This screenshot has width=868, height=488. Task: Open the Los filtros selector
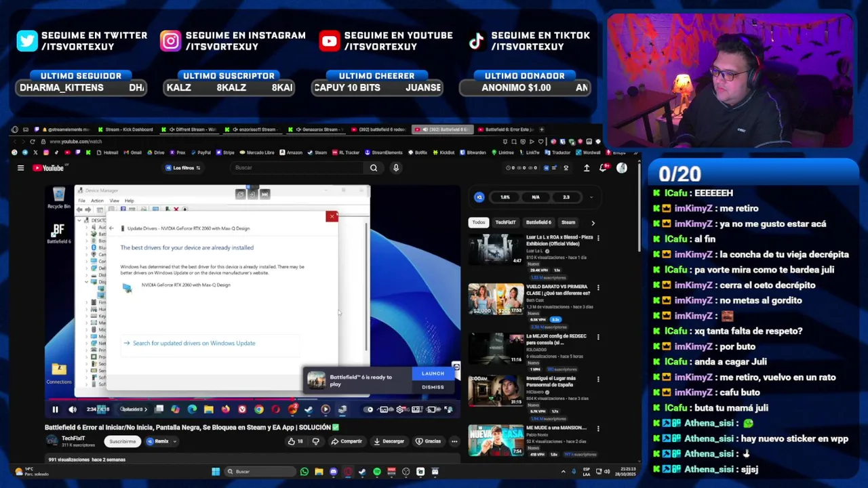click(183, 168)
